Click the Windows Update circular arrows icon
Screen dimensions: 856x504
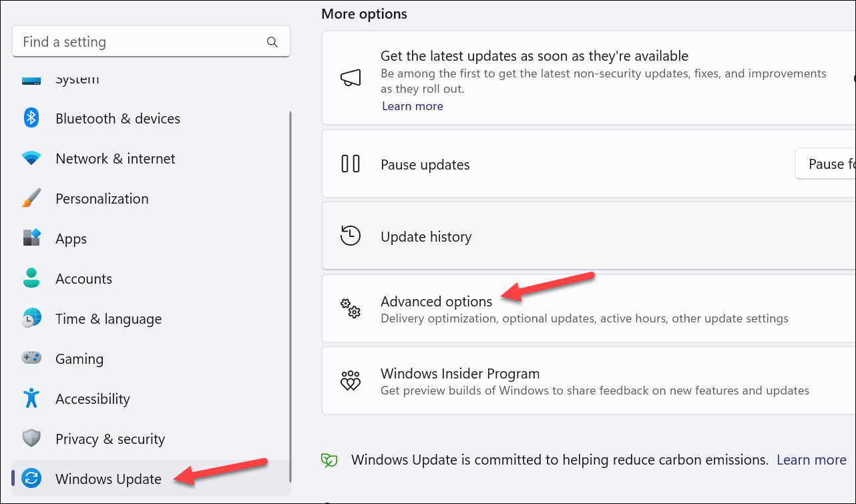[x=31, y=479]
